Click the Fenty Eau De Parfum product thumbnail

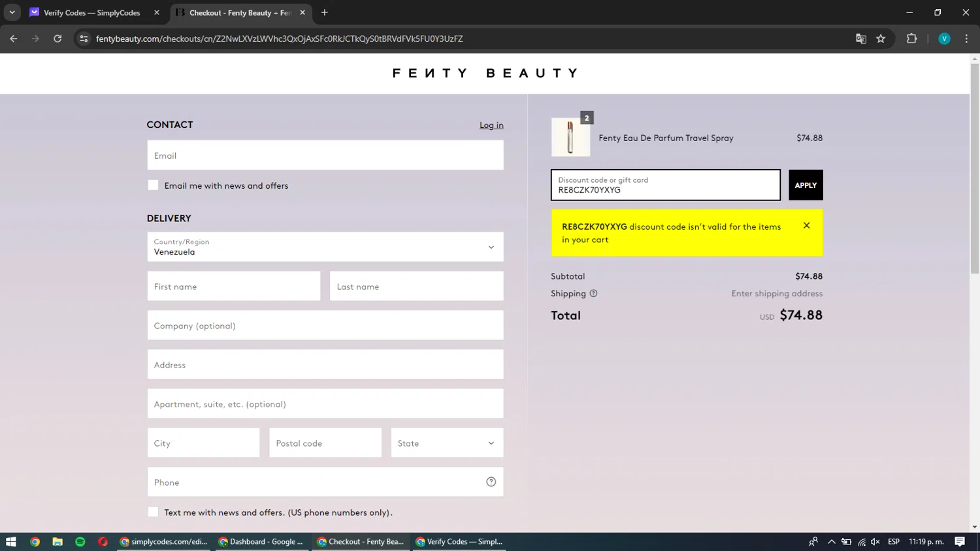click(570, 137)
